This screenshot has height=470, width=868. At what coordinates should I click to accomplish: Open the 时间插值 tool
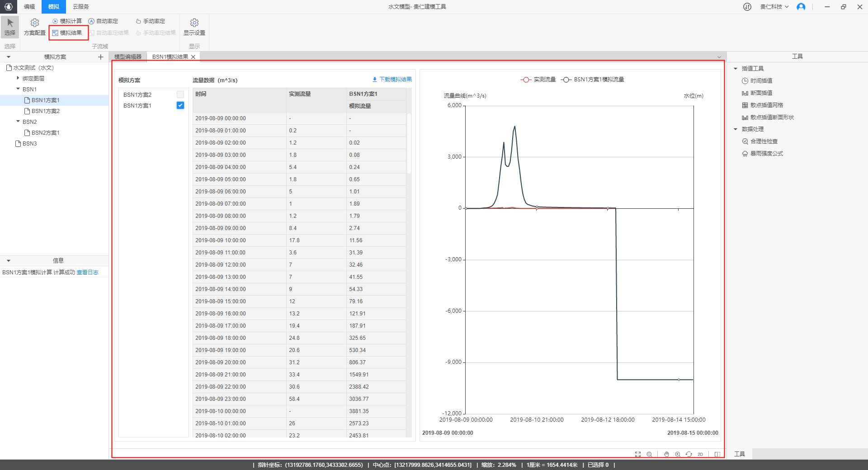click(761, 81)
